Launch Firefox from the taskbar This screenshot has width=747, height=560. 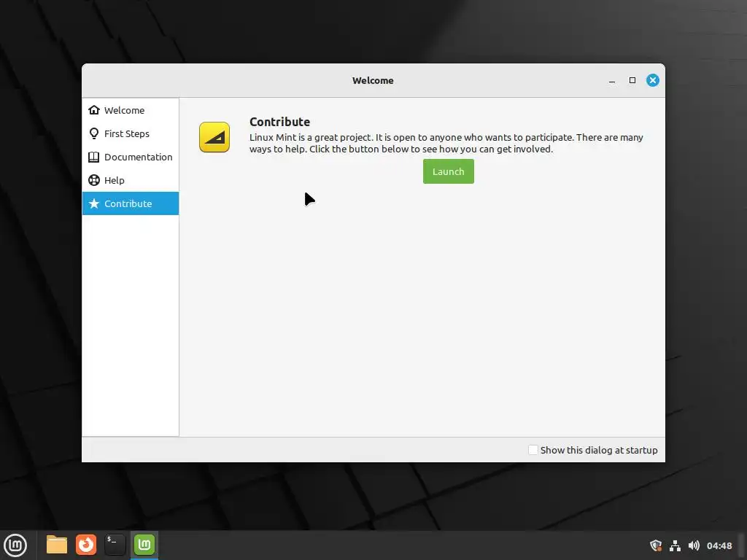point(86,545)
